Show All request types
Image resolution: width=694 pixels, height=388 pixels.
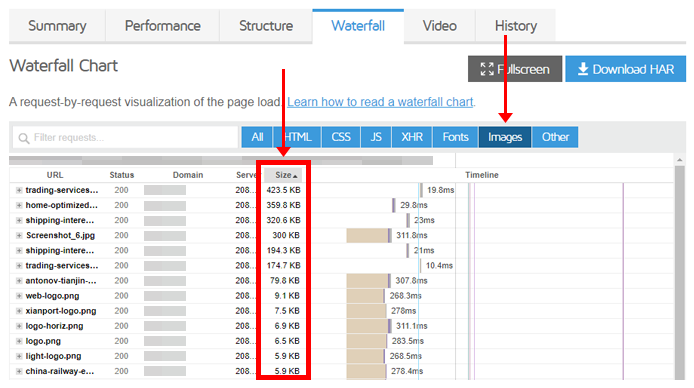(x=257, y=137)
